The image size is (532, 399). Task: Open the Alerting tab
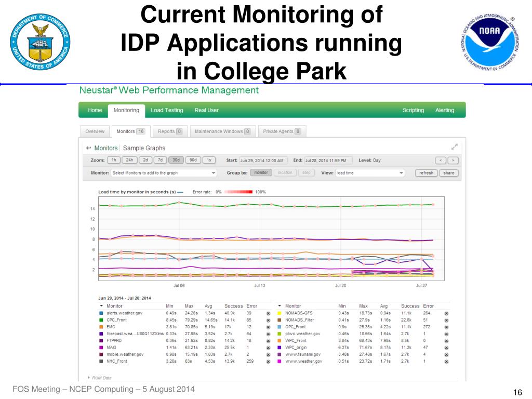pos(445,110)
